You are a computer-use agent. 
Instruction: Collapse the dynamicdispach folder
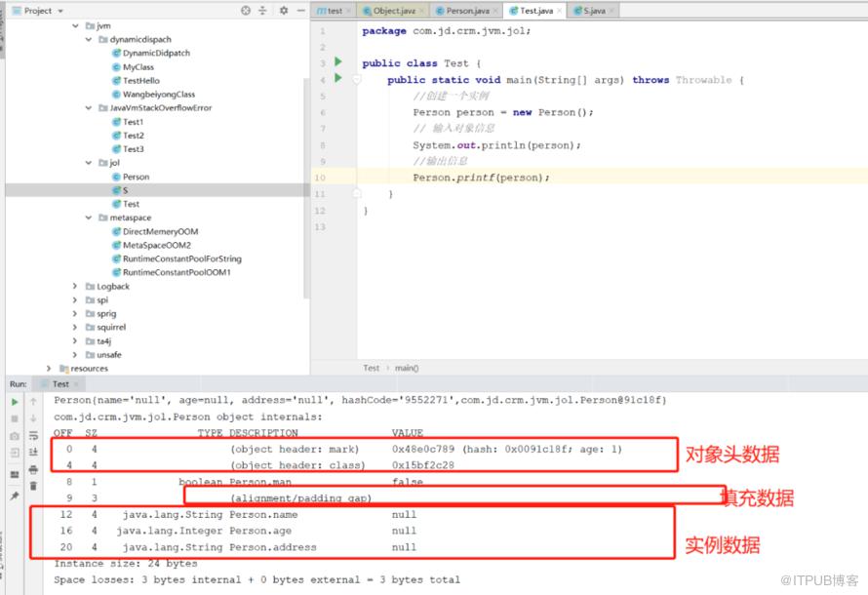pos(89,39)
